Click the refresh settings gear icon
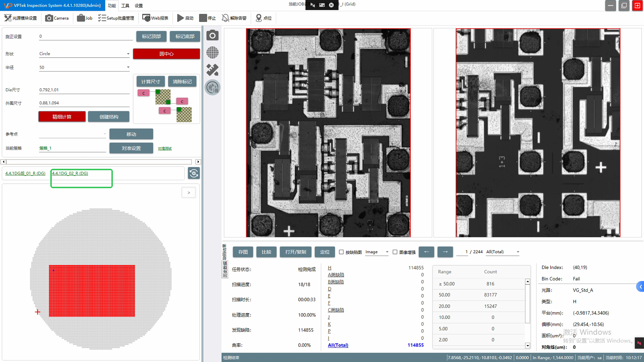Screen dimensions: 644x362 pos(194,173)
